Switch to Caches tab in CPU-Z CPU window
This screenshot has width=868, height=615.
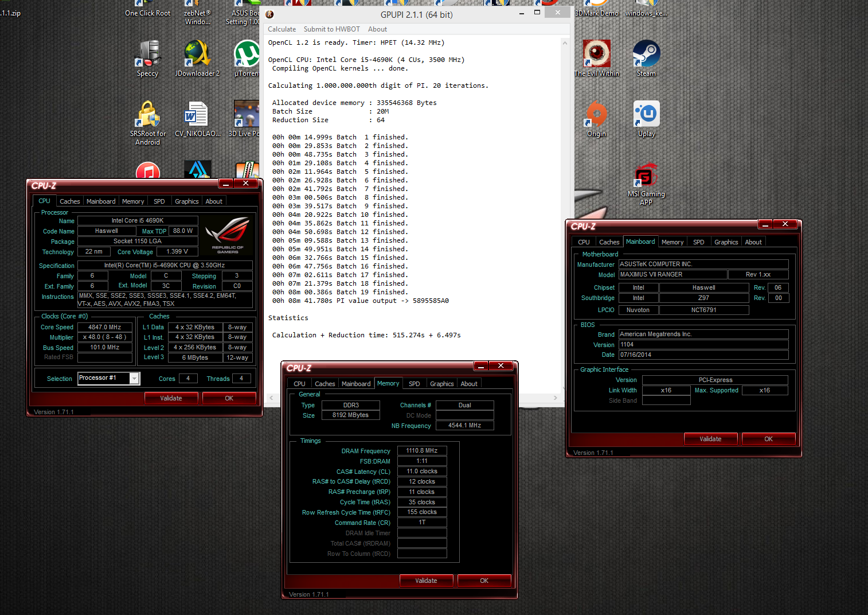coord(70,201)
